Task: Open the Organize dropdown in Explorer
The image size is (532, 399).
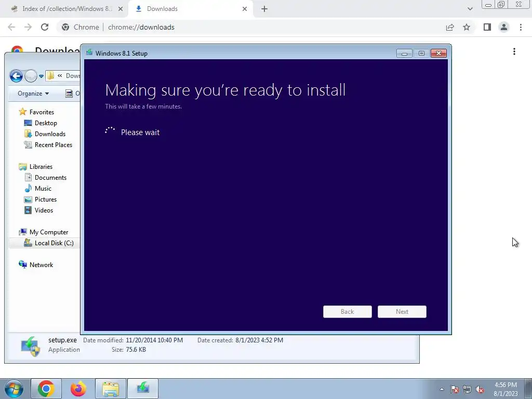Action: tap(33, 94)
